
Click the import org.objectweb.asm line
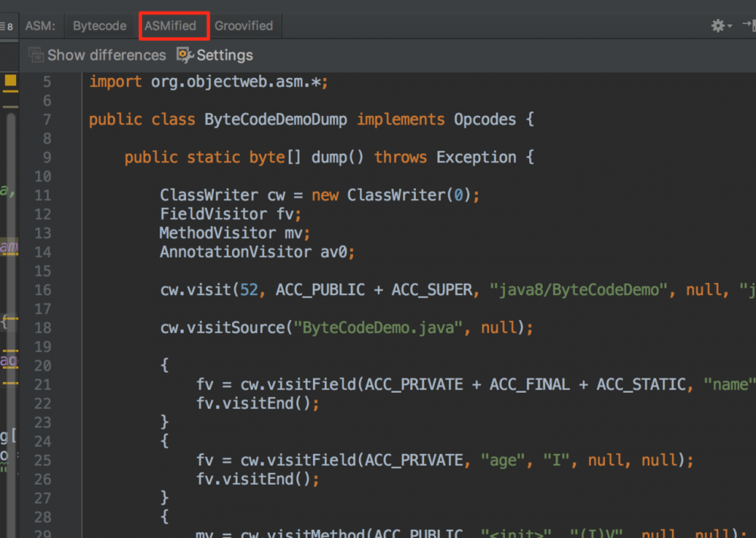point(209,82)
